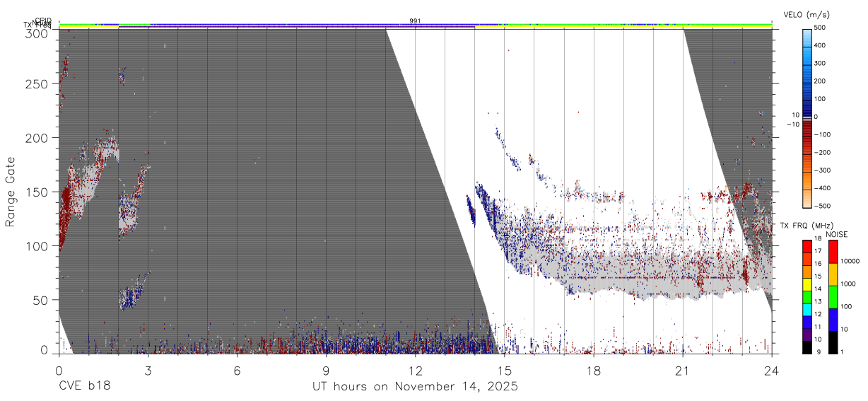
Task: Click the blue segment of NOISE bar
Action: tap(833, 320)
